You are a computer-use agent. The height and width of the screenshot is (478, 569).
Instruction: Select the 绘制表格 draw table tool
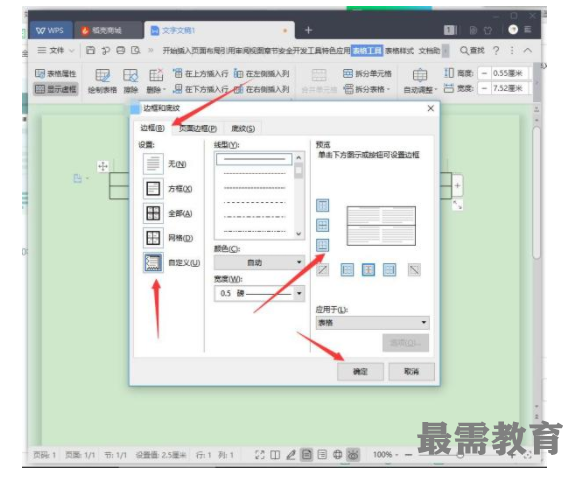(x=102, y=81)
